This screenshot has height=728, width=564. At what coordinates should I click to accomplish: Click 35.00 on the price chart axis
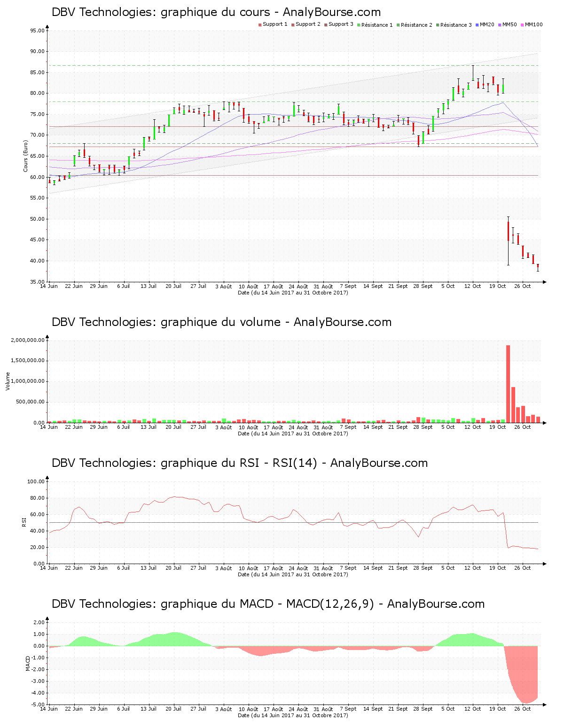pos(37,282)
